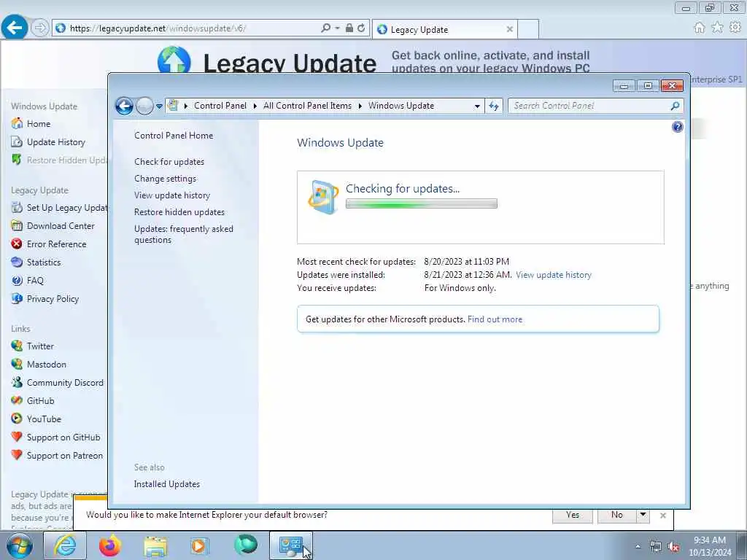This screenshot has width=747, height=560.
Task: Expand the root arrow before Control Panel breadcrumb
Action: tap(186, 106)
